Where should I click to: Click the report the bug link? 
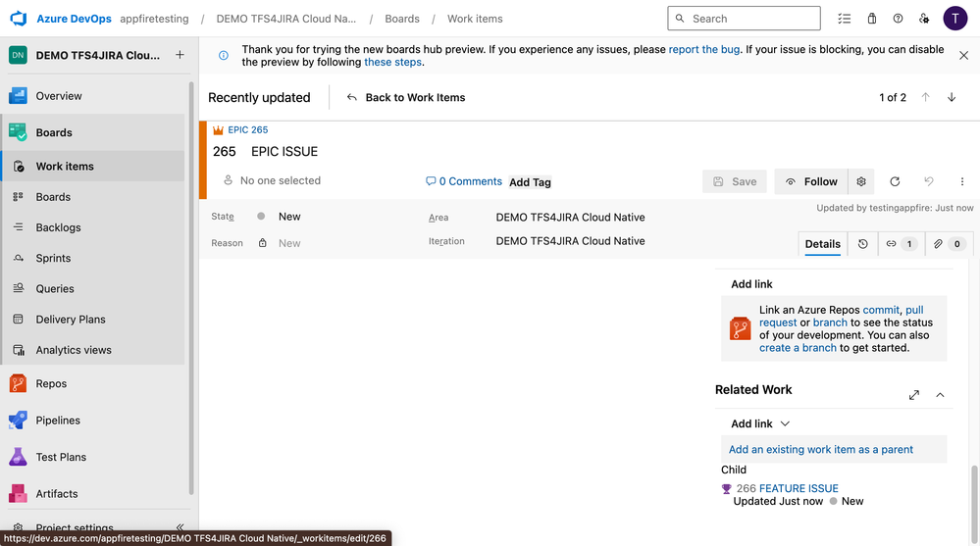point(703,49)
